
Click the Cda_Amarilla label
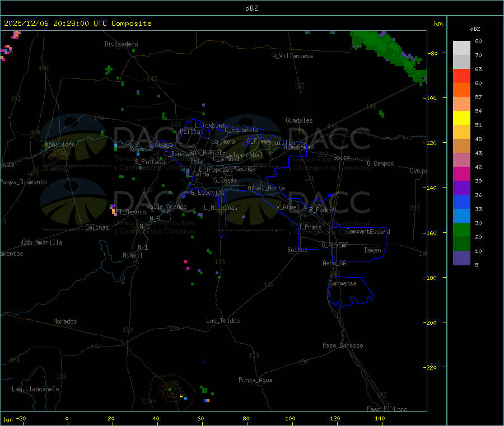[x=42, y=242]
